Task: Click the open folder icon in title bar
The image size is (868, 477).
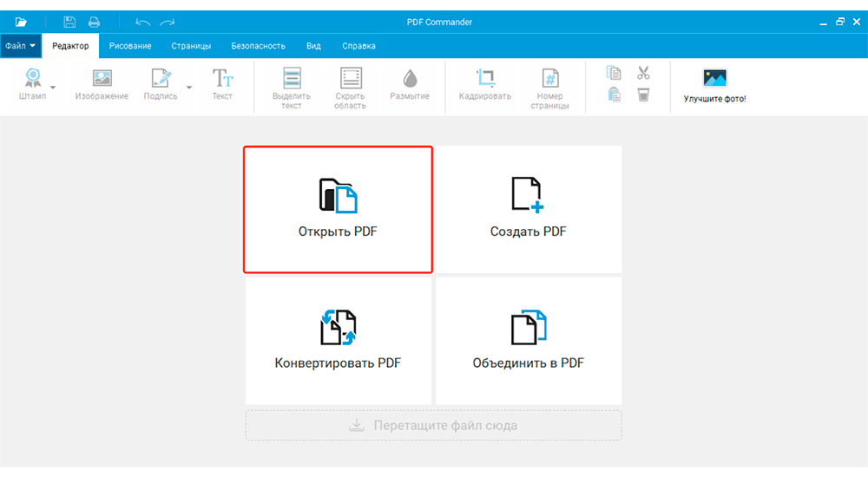Action: point(21,23)
